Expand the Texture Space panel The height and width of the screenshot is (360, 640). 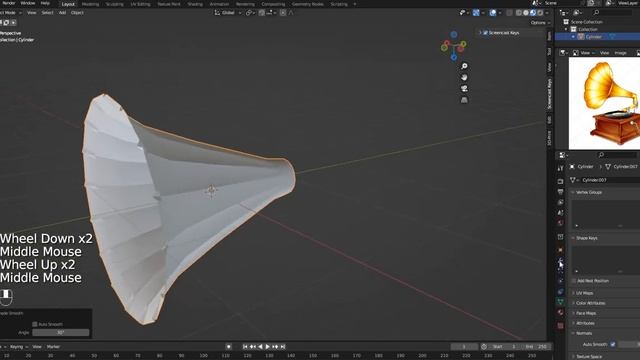coord(589,356)
